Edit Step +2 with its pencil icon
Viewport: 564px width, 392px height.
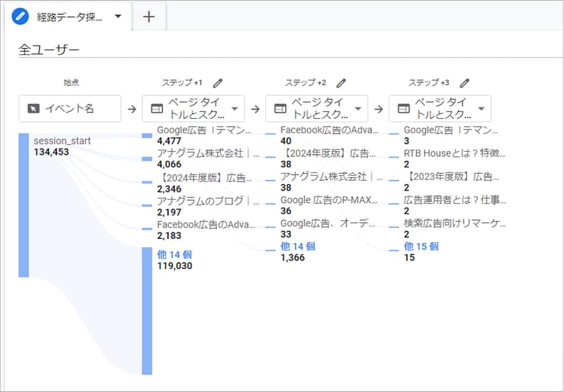point(341,83)
